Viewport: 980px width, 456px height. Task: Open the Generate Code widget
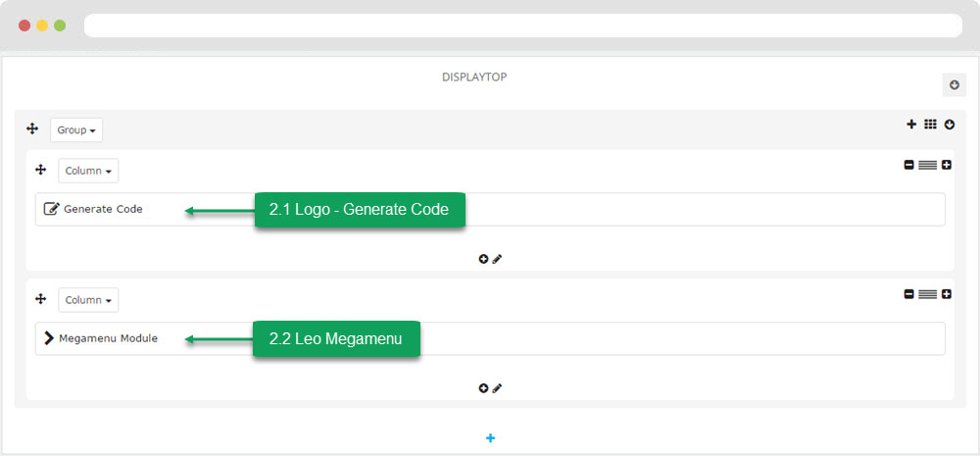click(x=490, y=209)
